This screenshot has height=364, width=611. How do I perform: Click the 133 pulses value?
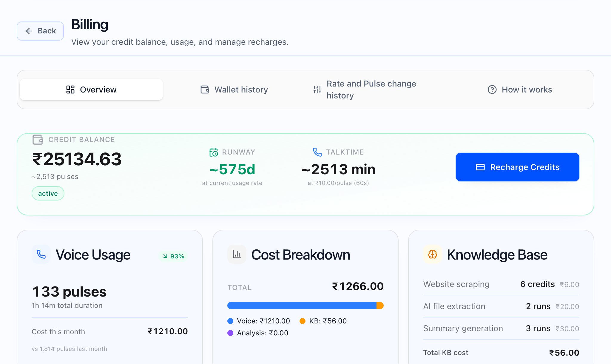70,291
